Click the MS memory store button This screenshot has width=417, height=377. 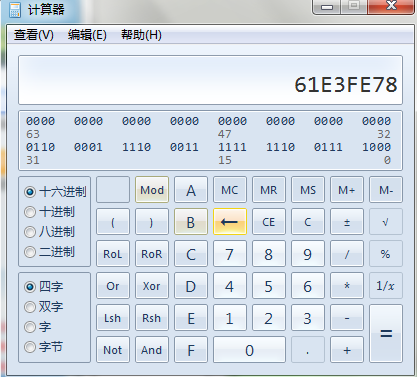(x=308, y=190)
